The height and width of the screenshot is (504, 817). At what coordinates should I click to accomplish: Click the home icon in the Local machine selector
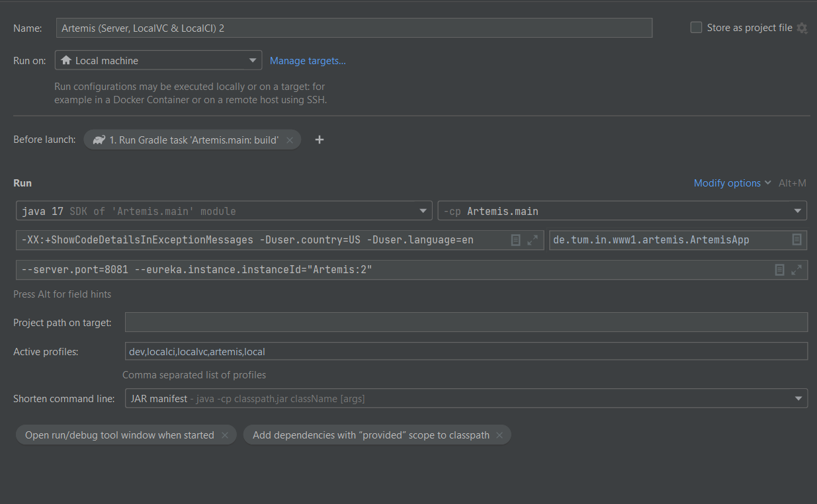click(66, 60)
